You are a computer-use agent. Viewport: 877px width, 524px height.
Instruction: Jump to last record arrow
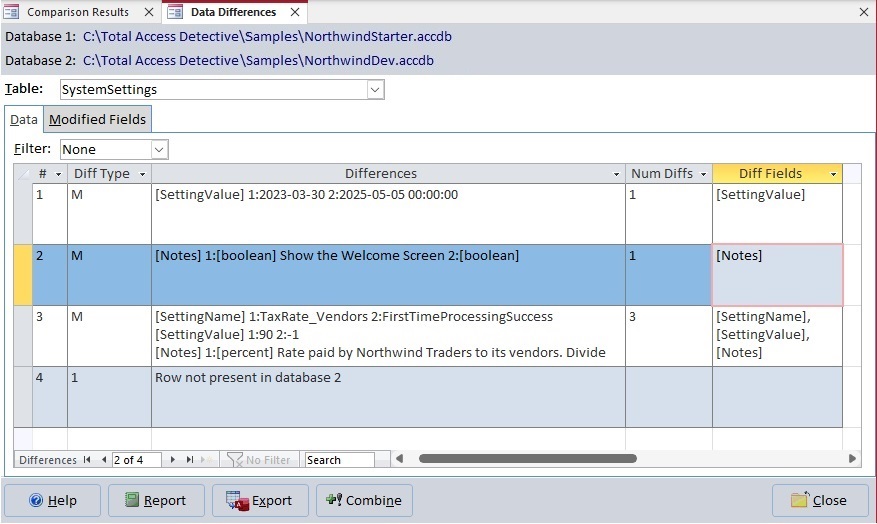(189, 460)
